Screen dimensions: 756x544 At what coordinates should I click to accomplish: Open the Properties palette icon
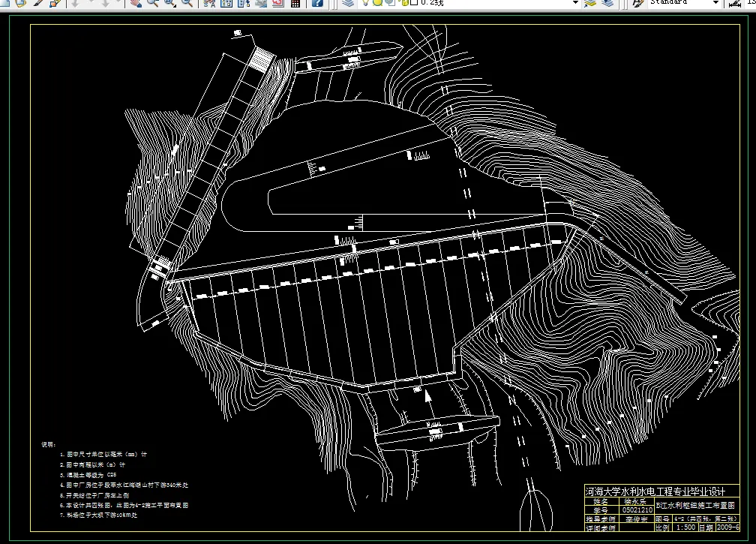(209, 3)
